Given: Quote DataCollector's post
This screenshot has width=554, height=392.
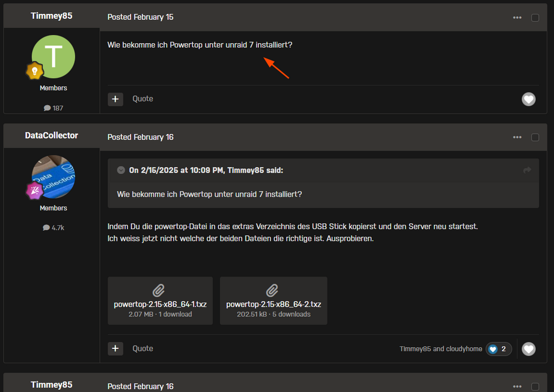Looking at the screenshot, I should click(x=143, y=349).
